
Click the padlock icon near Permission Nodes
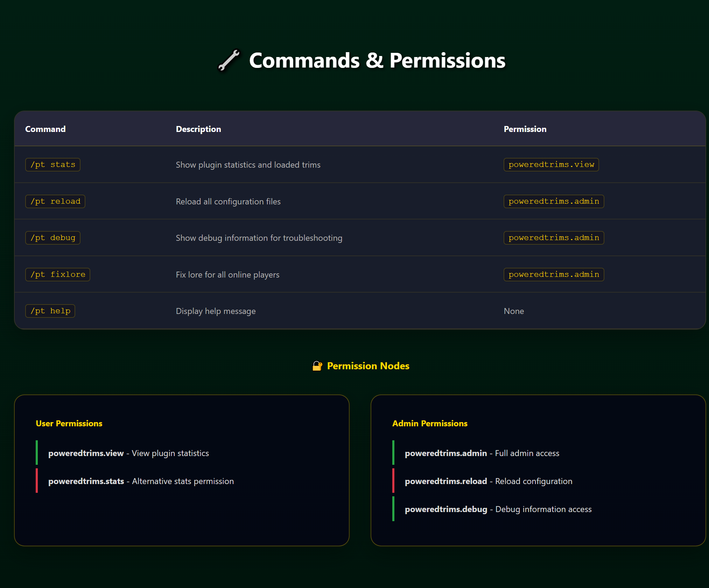317,366
